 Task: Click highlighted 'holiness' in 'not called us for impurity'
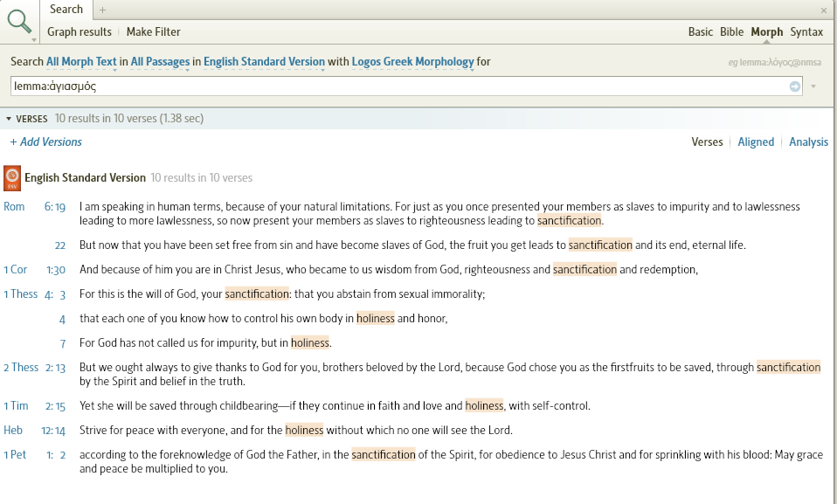click(309, 343)
